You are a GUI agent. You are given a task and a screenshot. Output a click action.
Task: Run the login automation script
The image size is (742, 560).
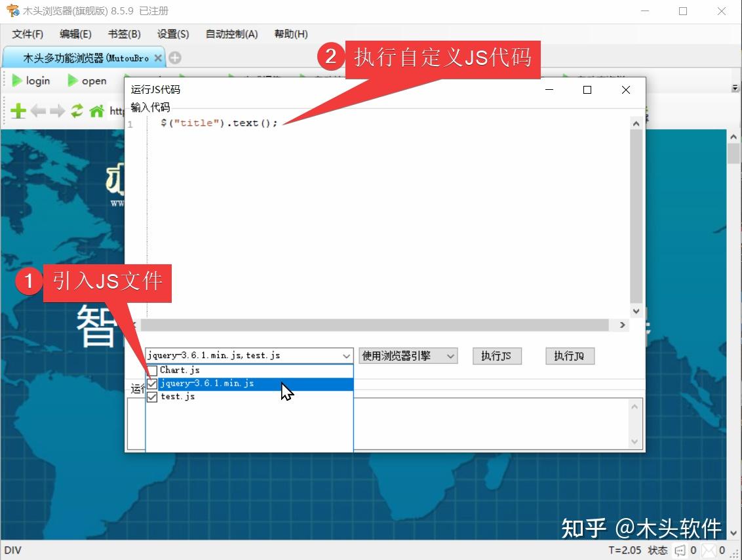(x=31, y=81)
